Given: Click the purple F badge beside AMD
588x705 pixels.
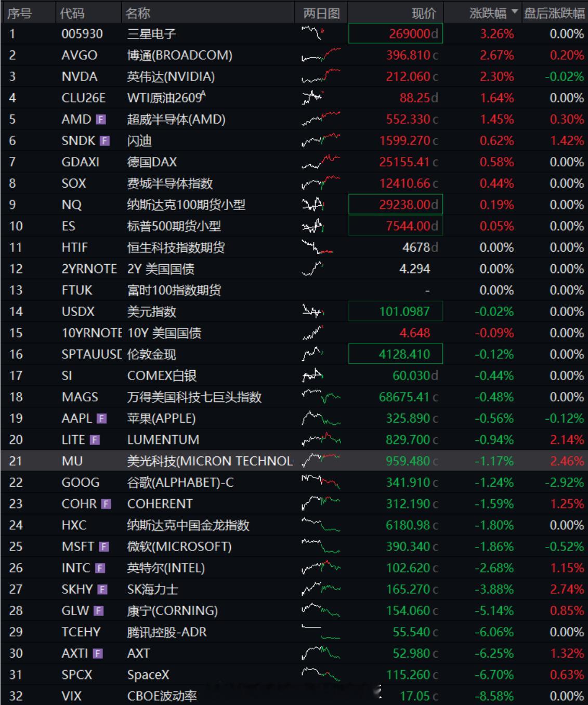Looking at the screenshot, I should (101, 120).
